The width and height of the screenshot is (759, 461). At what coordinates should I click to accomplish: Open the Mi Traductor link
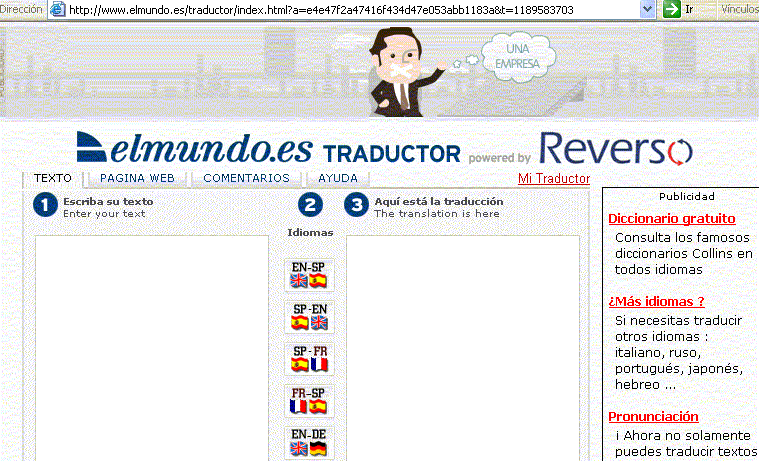(x=554, y=179)
